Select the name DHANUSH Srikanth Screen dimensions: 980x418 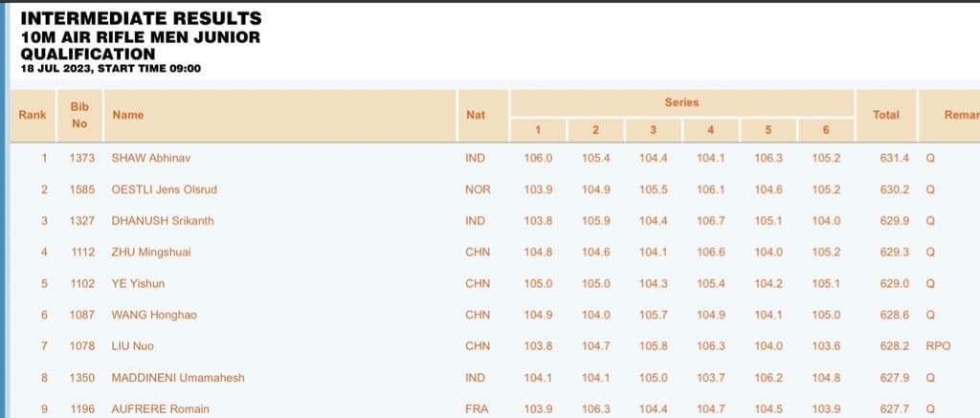coord(162,221)
